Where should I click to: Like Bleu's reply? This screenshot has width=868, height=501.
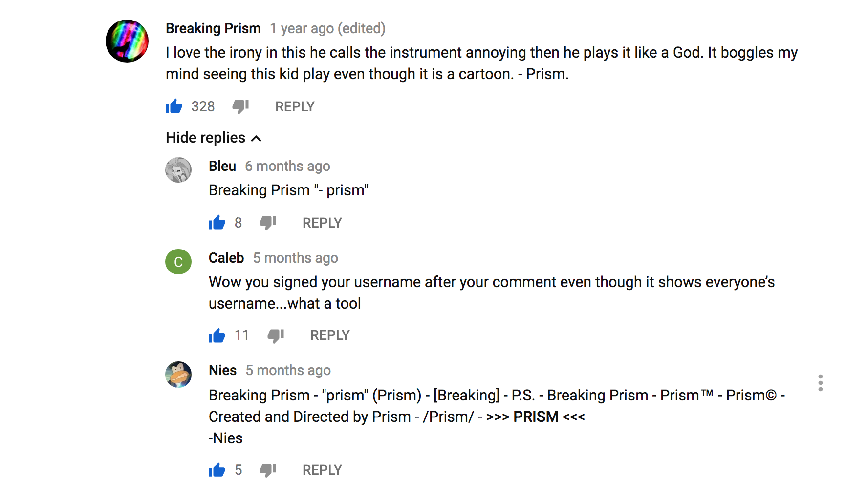[x=217, y=222]
